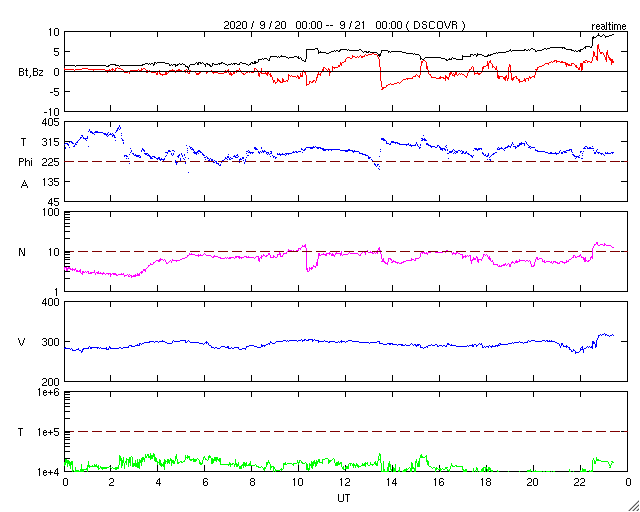Click the "5" tick label in Bt,Bz panel

click(x=56, y=52)
